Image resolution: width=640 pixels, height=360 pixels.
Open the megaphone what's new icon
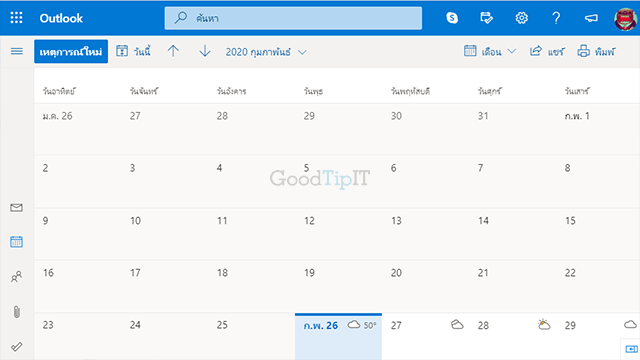click(591, 18)
